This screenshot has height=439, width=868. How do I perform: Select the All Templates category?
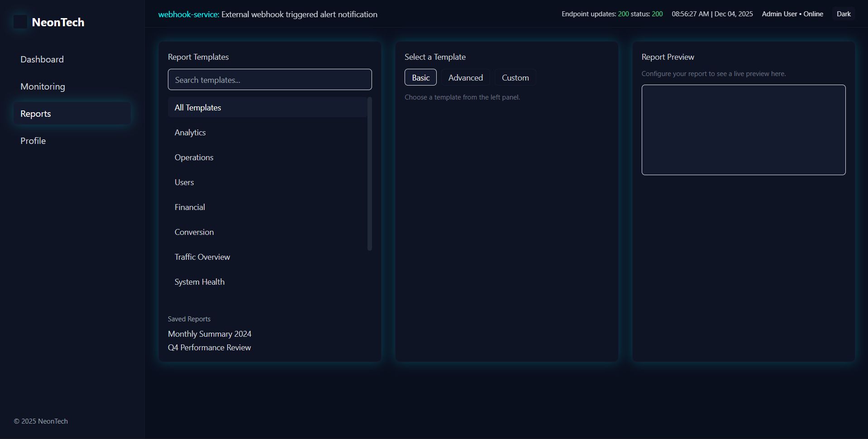[x=267, y=107]
